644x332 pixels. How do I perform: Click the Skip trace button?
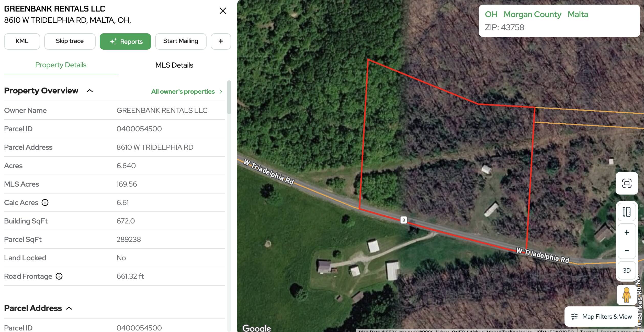70,41
